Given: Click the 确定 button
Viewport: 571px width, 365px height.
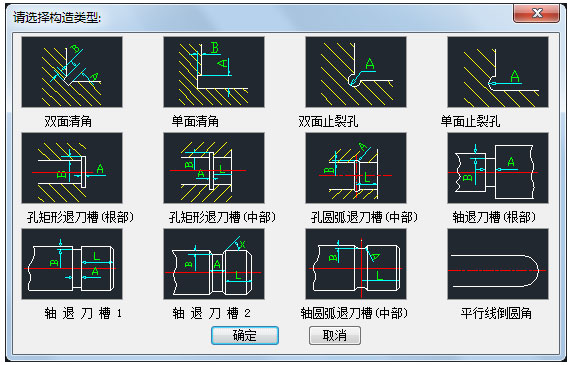Looking at the screenshot, I should tap(245, 335).
